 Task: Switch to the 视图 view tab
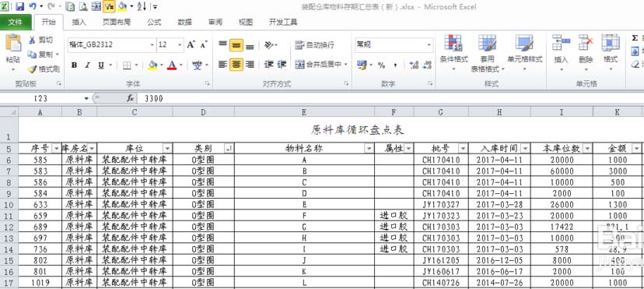pos(246,22)
